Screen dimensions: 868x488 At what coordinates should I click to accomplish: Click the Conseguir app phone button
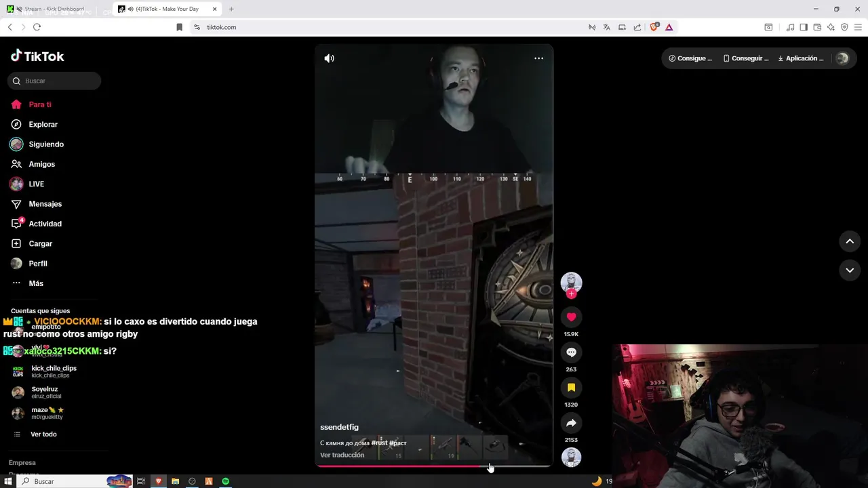[746, 58]
